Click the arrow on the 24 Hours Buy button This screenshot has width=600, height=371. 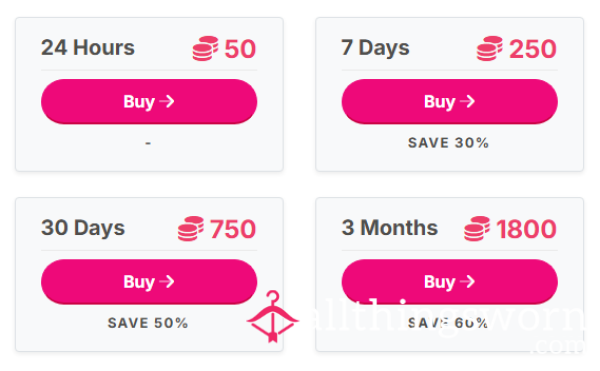pos(167,101)
